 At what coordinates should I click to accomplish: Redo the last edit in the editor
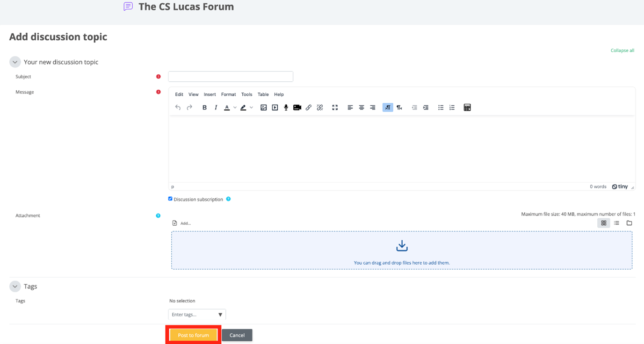point(189,107)
